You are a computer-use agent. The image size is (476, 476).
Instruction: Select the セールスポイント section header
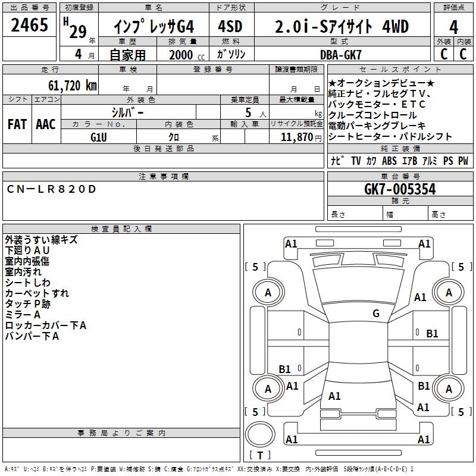point(400,69)
